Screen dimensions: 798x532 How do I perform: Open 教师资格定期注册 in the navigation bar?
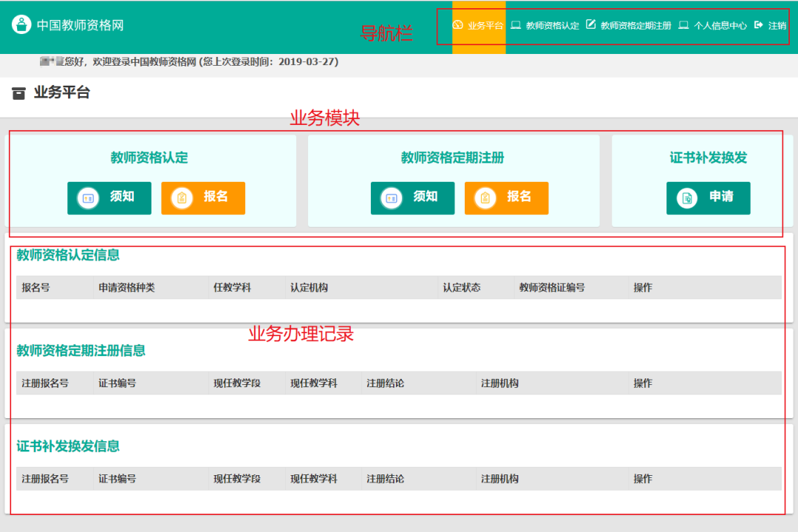[x=635, y=25]
